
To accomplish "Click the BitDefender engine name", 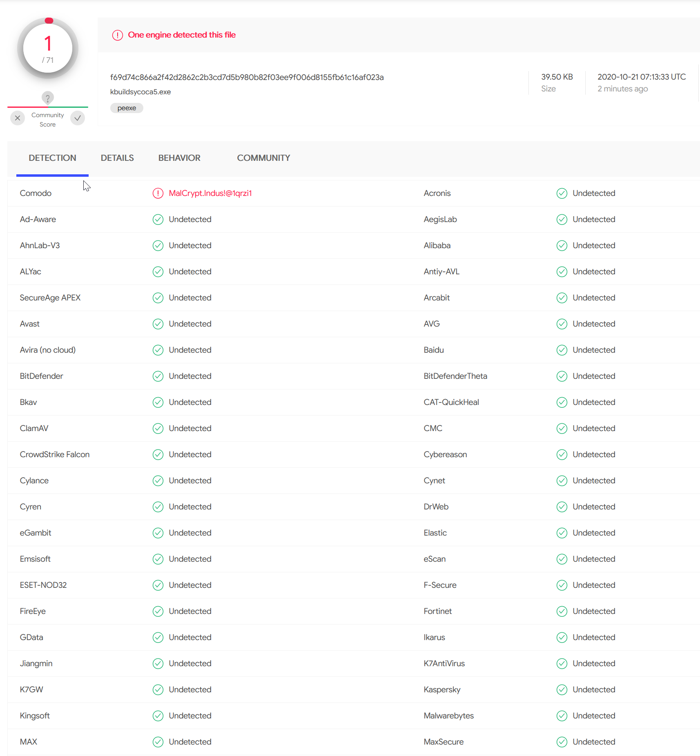I will tap(41, 376).
